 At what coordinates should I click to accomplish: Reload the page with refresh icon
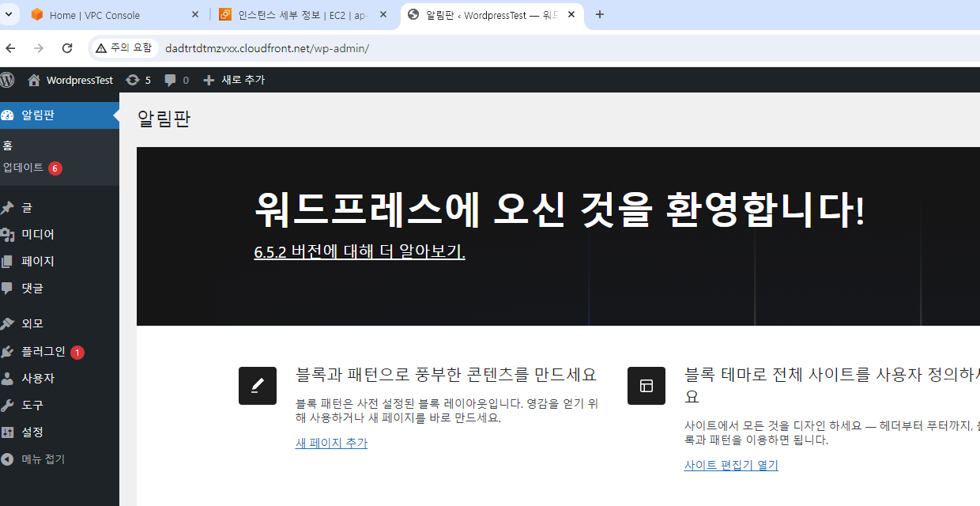[x=67, y=48]
